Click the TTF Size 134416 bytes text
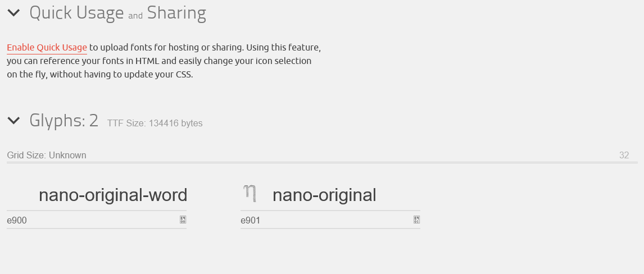 [155, 124]
